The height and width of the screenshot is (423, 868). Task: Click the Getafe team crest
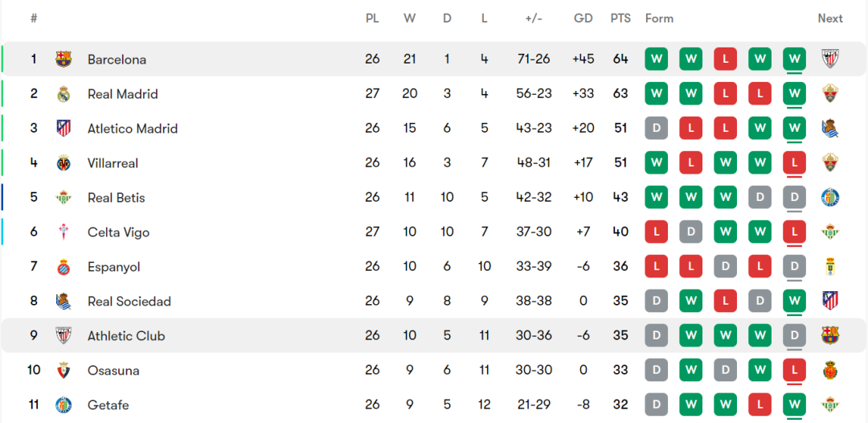(x=63, y=405)
